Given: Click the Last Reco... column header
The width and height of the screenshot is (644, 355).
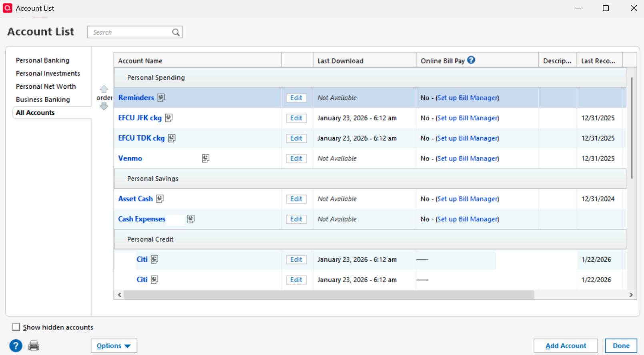Looking at the screenshot, I should pyautogui.click(x=600, y=60).
